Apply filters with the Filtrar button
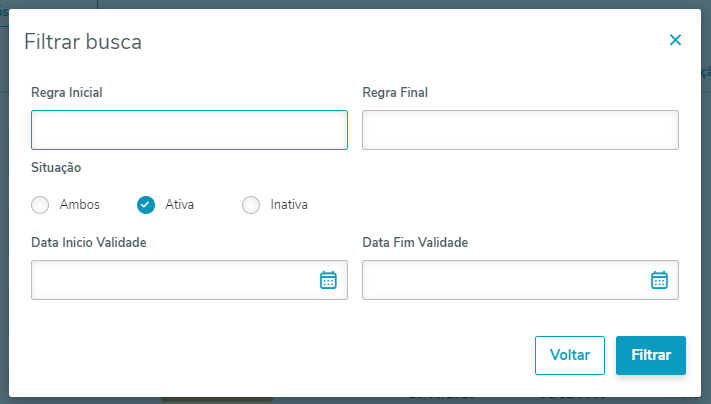The image size is (711, 404). click(650, 355)
